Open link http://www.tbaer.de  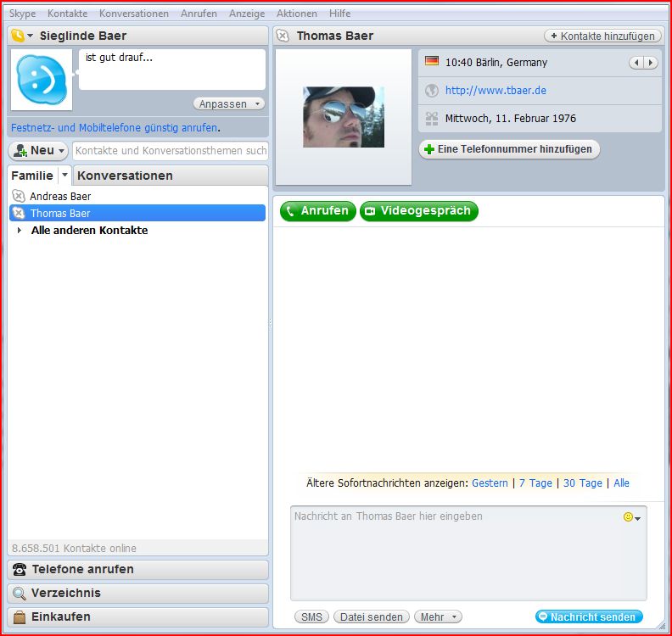point(496,91)
